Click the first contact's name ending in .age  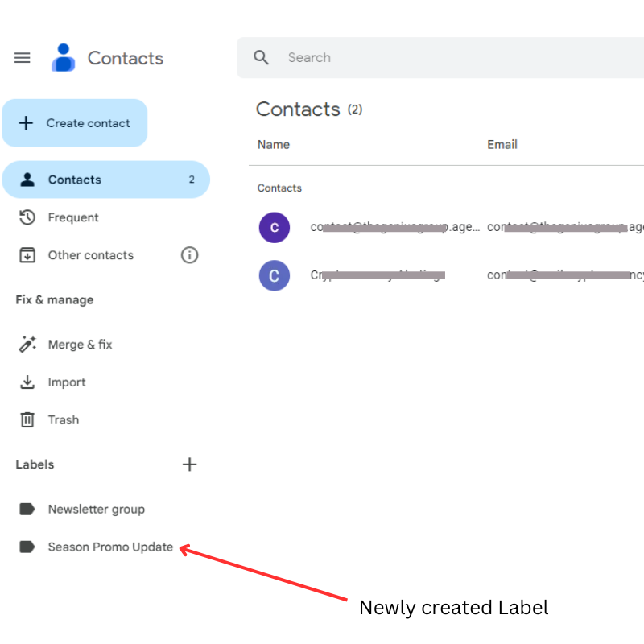click(x=394, y=227)
